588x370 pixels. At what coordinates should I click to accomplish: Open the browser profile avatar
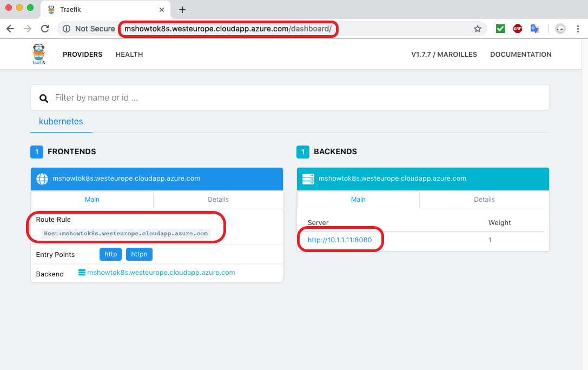click(x=560, y=29)
